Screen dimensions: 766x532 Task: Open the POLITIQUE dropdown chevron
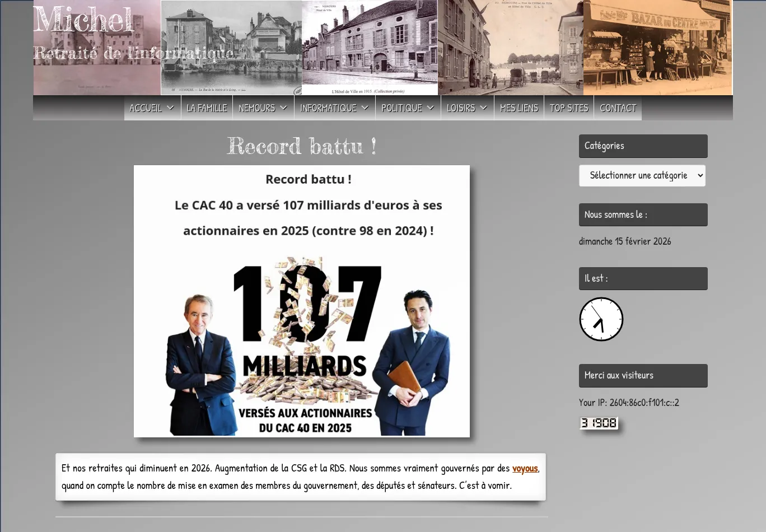(x=431, y=108)
